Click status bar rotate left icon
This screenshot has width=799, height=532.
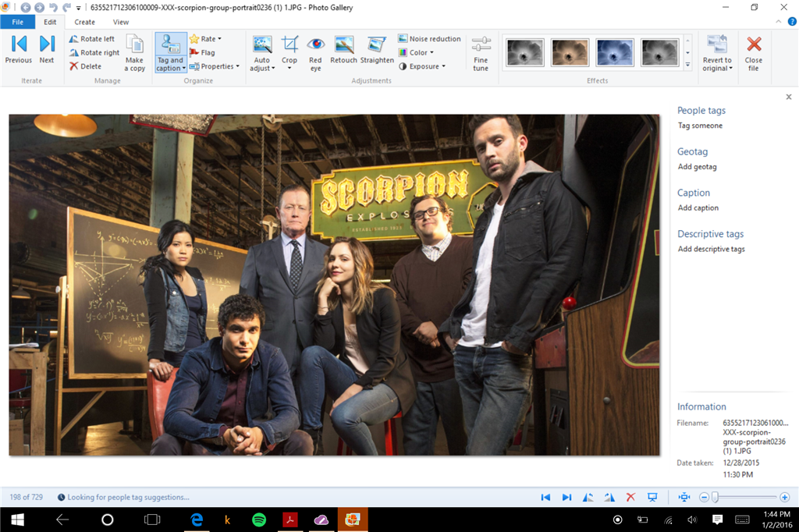point(588,498)
